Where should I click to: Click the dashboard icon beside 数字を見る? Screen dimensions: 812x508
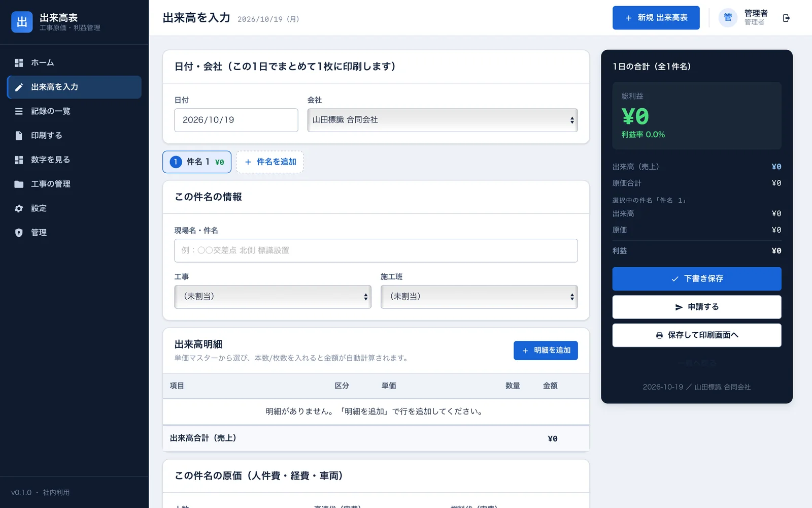click(19, 160)
